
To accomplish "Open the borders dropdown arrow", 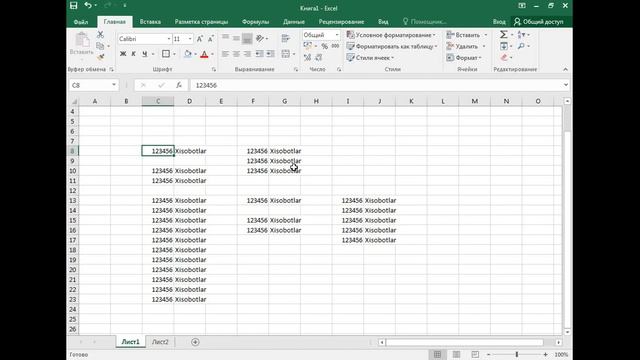I will (174, 54).
